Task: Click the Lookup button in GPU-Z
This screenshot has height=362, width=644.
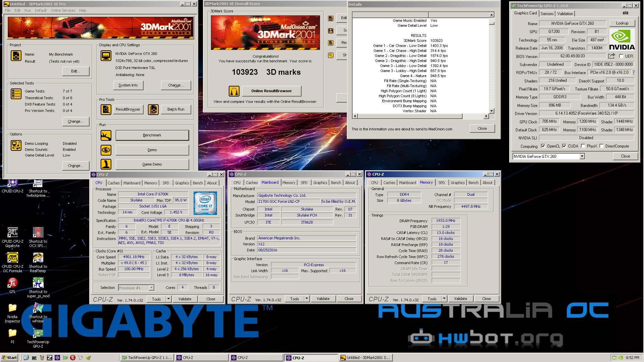Action: click(x=622, y=23)
